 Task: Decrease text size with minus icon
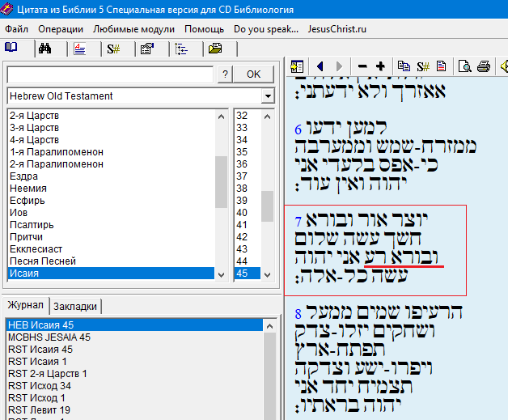362,66
